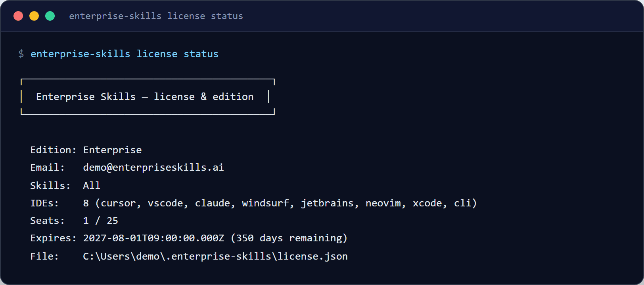Click 'jetbrains,' in the IDEs list
This screenshot has height=285, width=644.
tap(330, 203)
